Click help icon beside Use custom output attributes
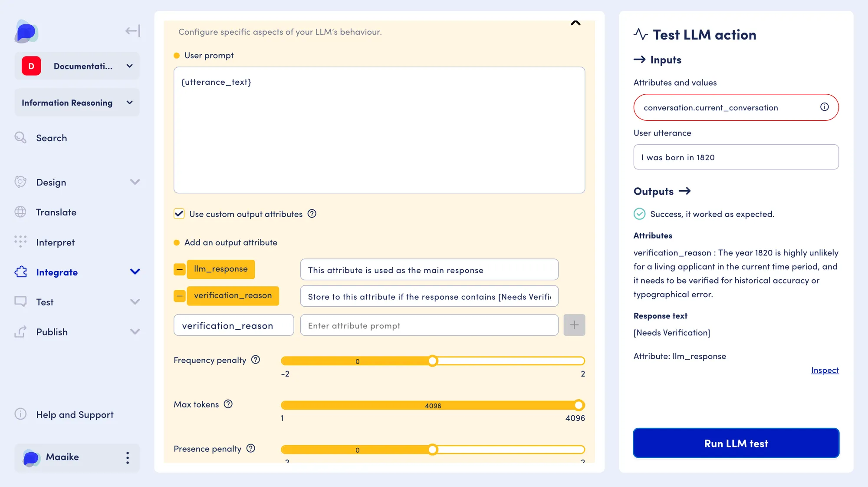The height and width of the screenshot is (487, 868). (x=312, y=214)
